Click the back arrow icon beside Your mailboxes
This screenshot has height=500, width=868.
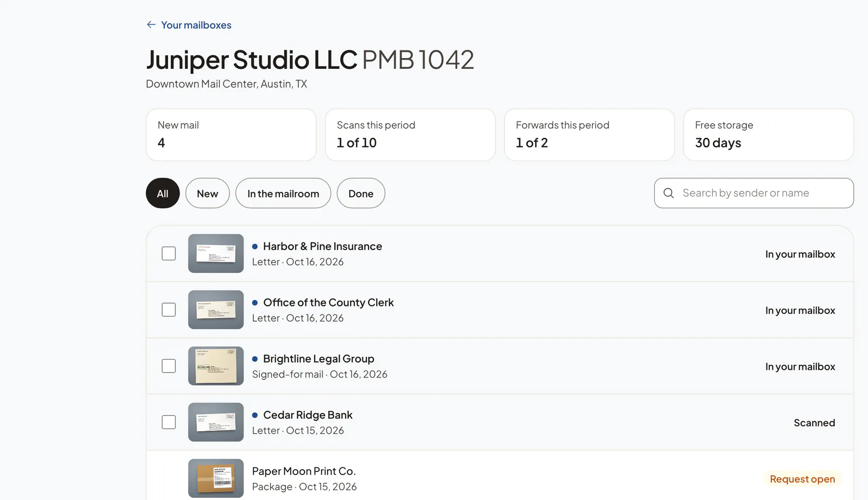151,25
